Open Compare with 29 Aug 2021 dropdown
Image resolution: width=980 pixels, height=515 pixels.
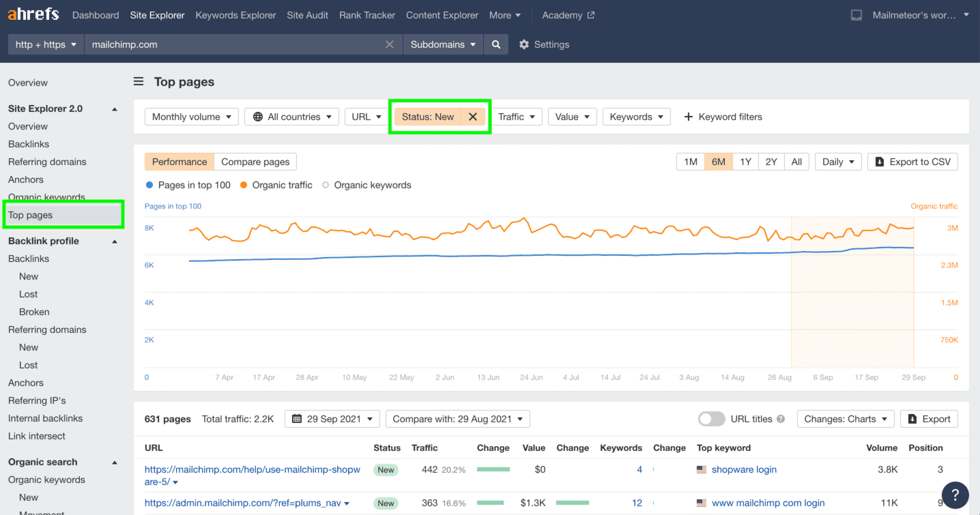point(458,419)
